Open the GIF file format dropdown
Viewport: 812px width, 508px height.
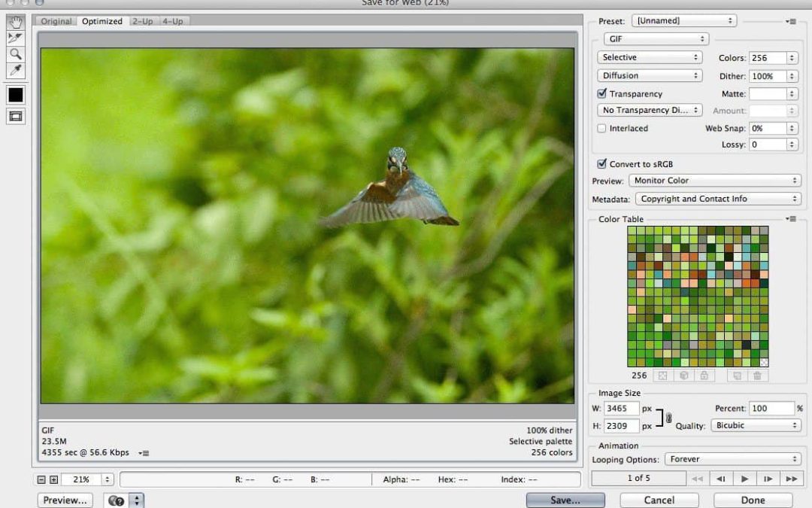pos(656,39)
